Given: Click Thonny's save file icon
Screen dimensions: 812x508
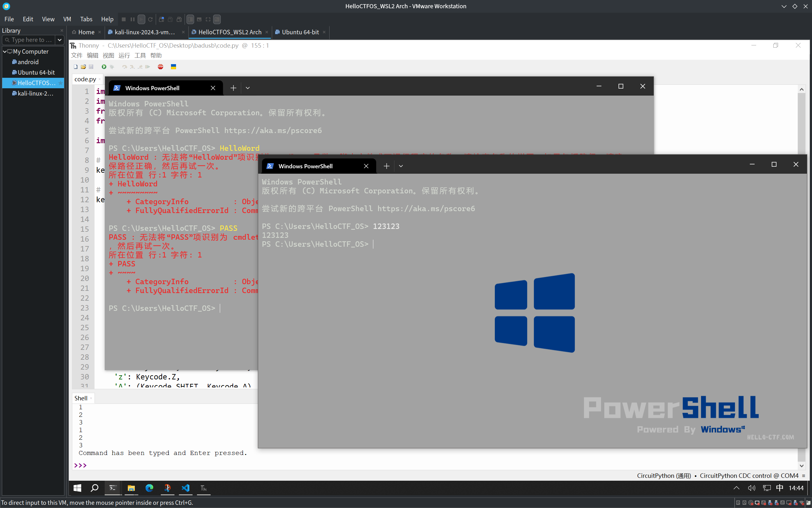Looking at the screenshot, I should tap(91, 67).
